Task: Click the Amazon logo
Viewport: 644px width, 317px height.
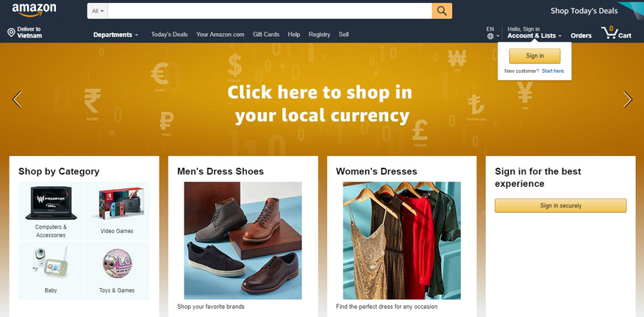Action: (34, 10)
